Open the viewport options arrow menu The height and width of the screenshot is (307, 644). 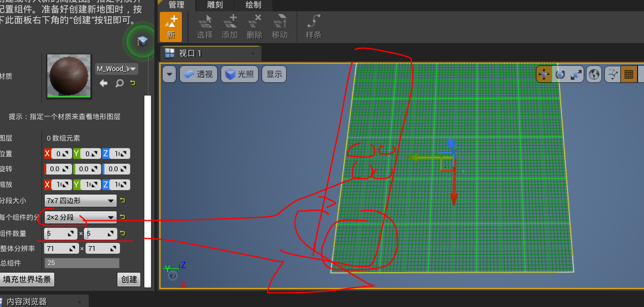coord(169,74)
